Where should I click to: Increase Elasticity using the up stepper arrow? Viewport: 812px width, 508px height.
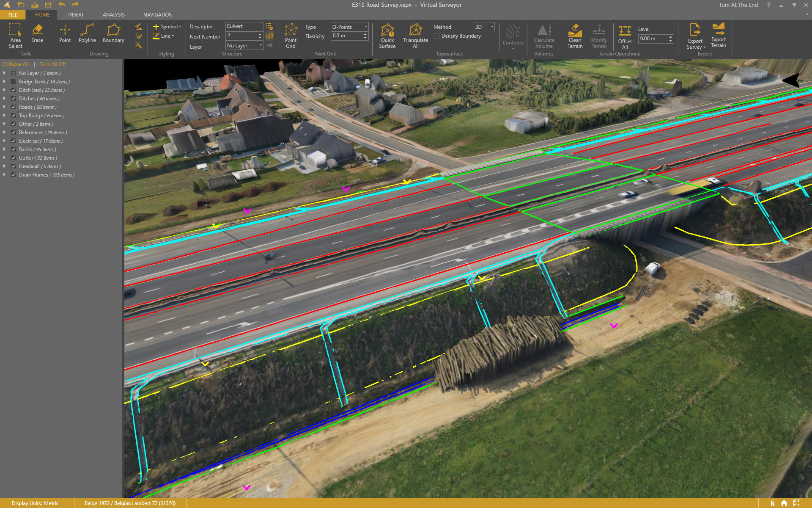(366, 34)
